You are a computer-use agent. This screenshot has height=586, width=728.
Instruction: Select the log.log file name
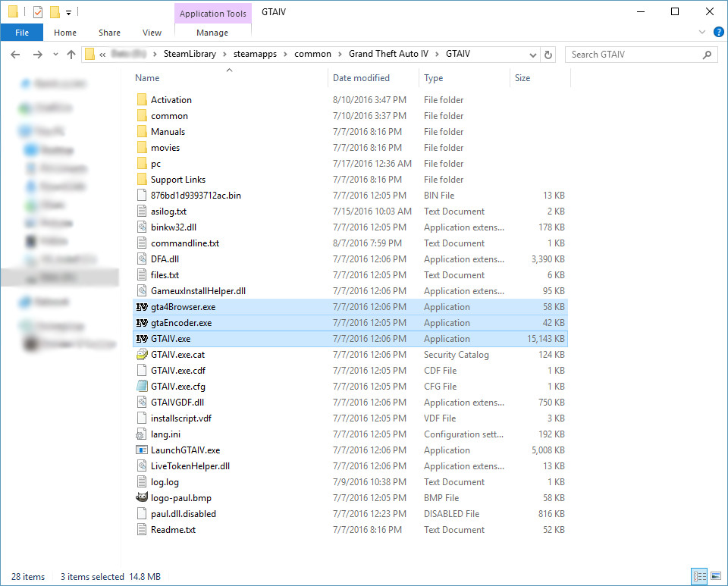click(165, 482)
